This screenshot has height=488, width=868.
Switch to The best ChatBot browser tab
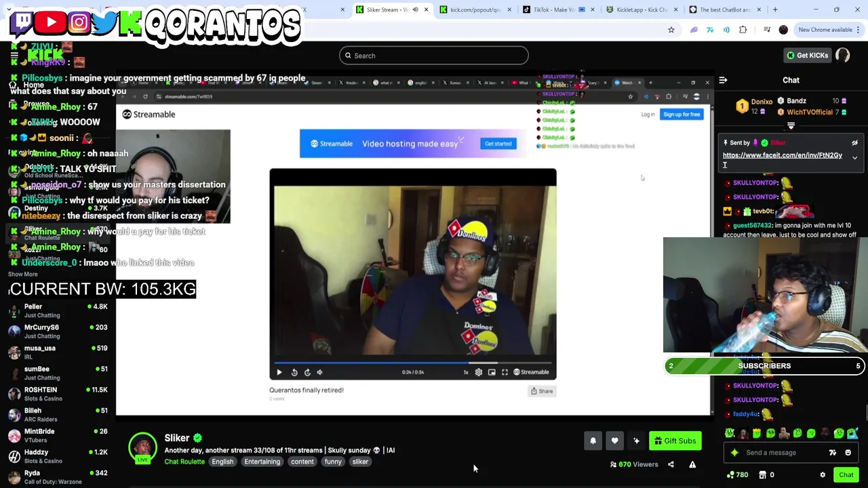pyautogui.click(x=725, y=9)
